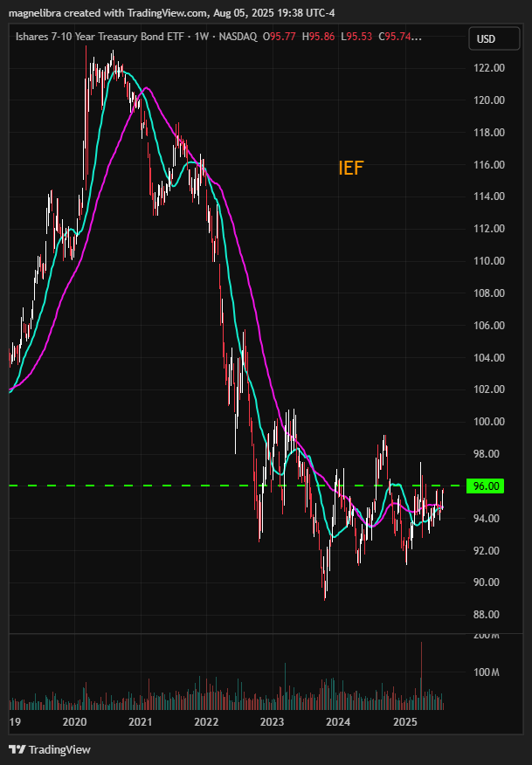Click the 2021 label on time axis
The width and height of the screenshot is (532, 765).
point(140,721)
